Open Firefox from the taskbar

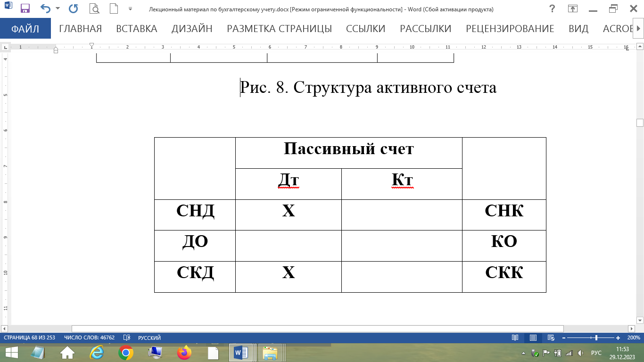[x=184, y=353]
